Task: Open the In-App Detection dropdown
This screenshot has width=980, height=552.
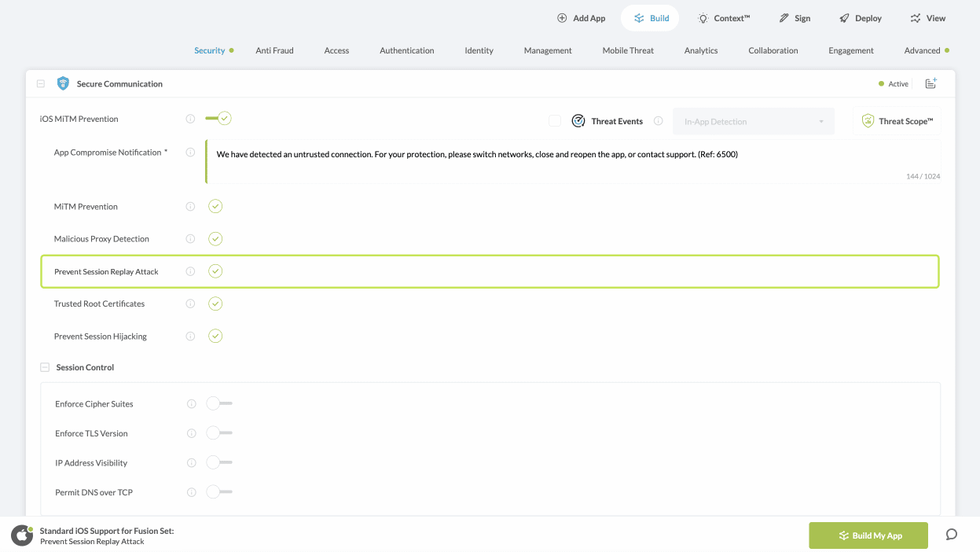Action: (x=754, y=122)
